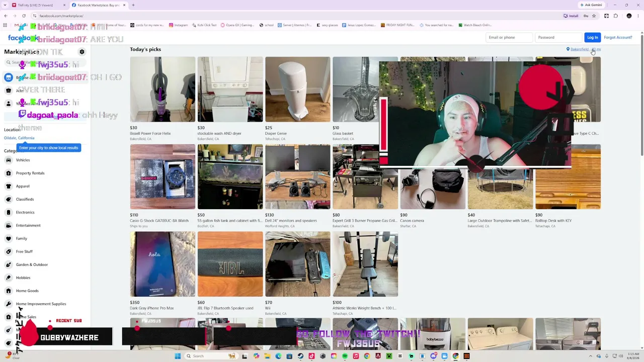This screenshot has height=362, width=644.
Task: Select the Home Goods icon
Action: (9, 291)
